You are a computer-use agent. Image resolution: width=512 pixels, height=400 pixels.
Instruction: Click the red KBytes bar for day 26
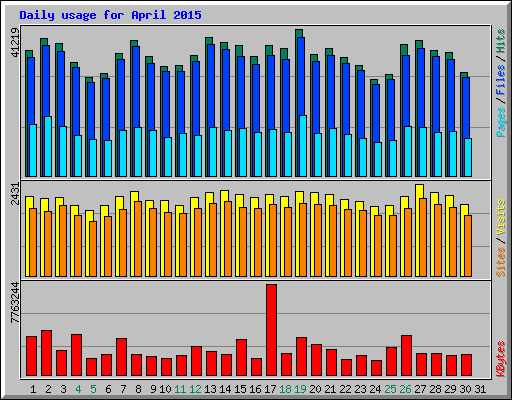click(406, 356)
